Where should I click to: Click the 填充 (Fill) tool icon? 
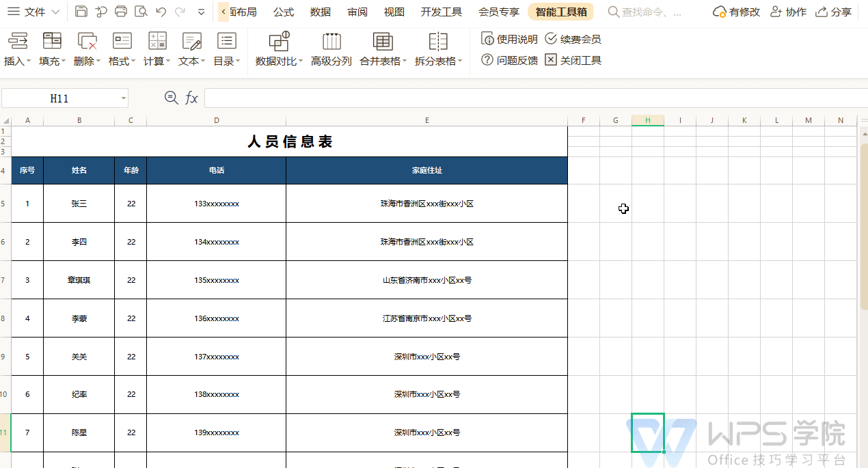[x=52, y=41]
